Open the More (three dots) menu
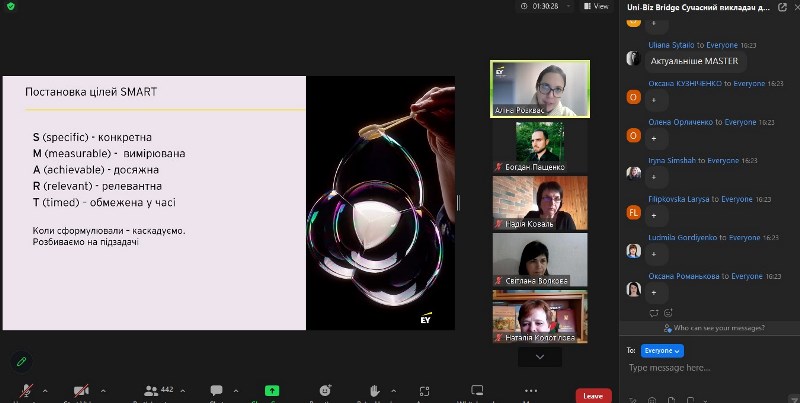800x403 pixels. 531,391
